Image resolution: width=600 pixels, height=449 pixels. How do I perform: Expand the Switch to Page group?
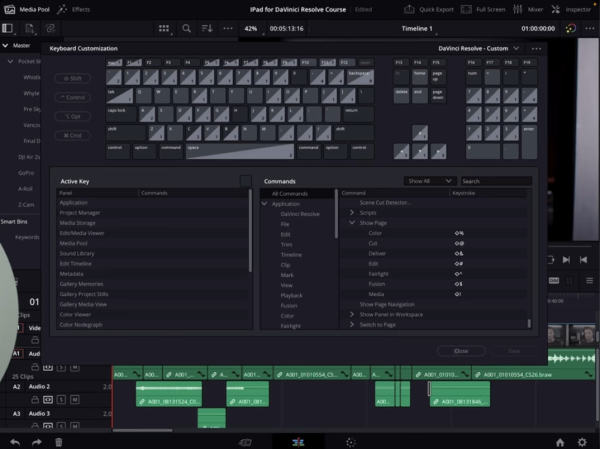(352, 325)
